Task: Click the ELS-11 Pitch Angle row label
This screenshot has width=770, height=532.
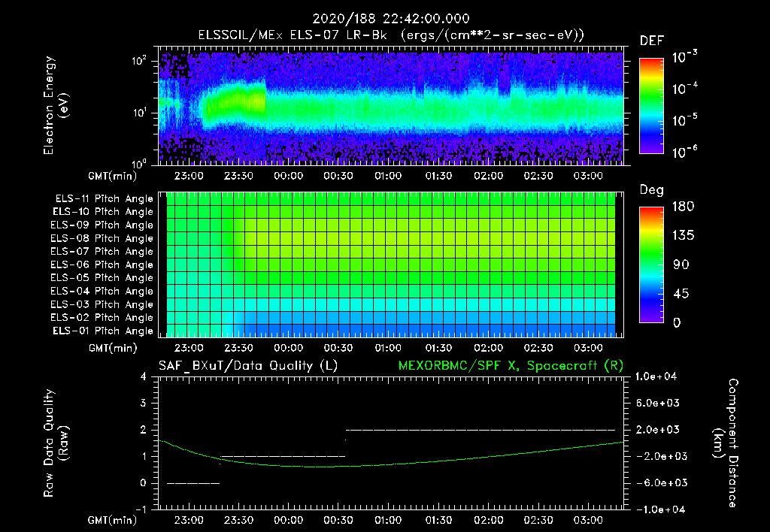Action: coord(103,199)
